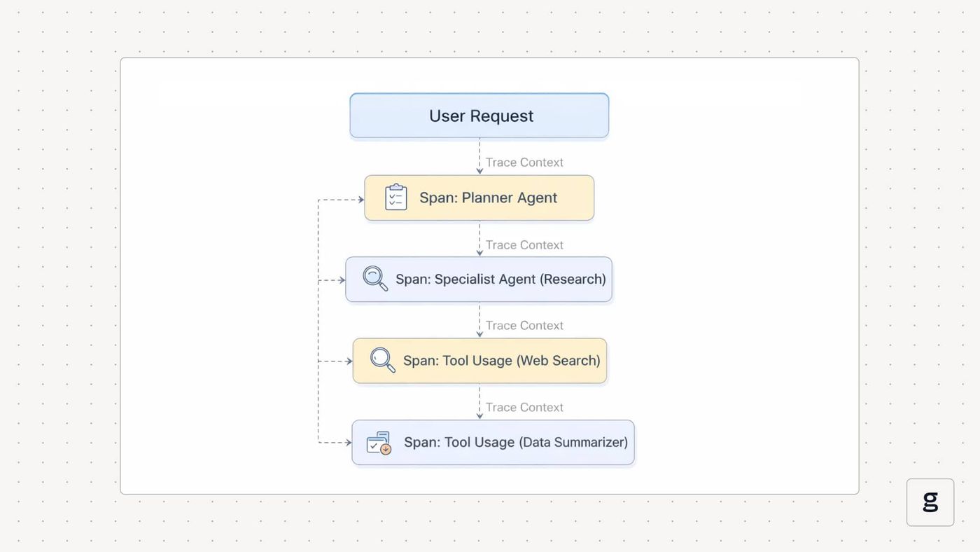Viewport: 980px width, 552px height.
Task: Click the magnifying glass icon in Specialist Agent
Action: (x=375, y=278)
